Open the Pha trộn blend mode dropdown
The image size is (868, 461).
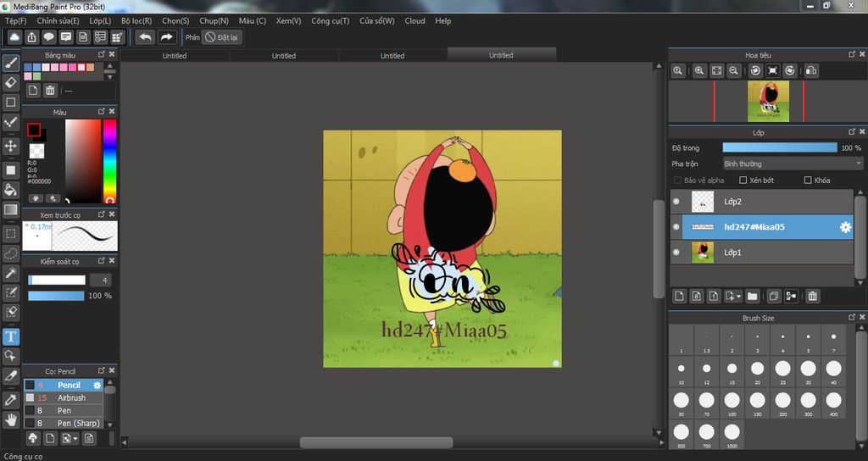pyautogui.click(x=793, y=164)
